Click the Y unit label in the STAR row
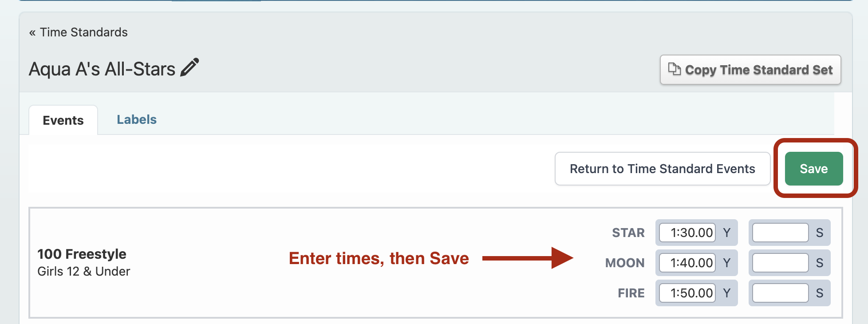Image resolution: width=868 pixels, height=324 pixels. pyautogui.click(x=726, y=233)
